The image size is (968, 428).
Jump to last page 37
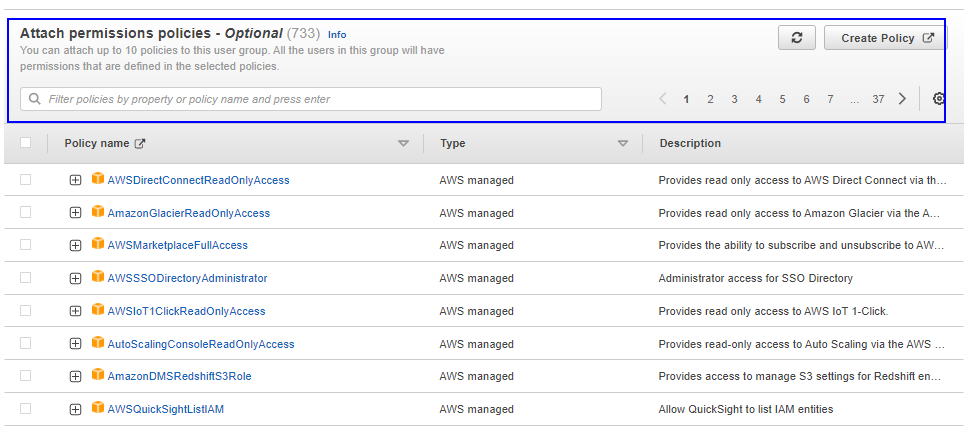click(x=878, y=99)
